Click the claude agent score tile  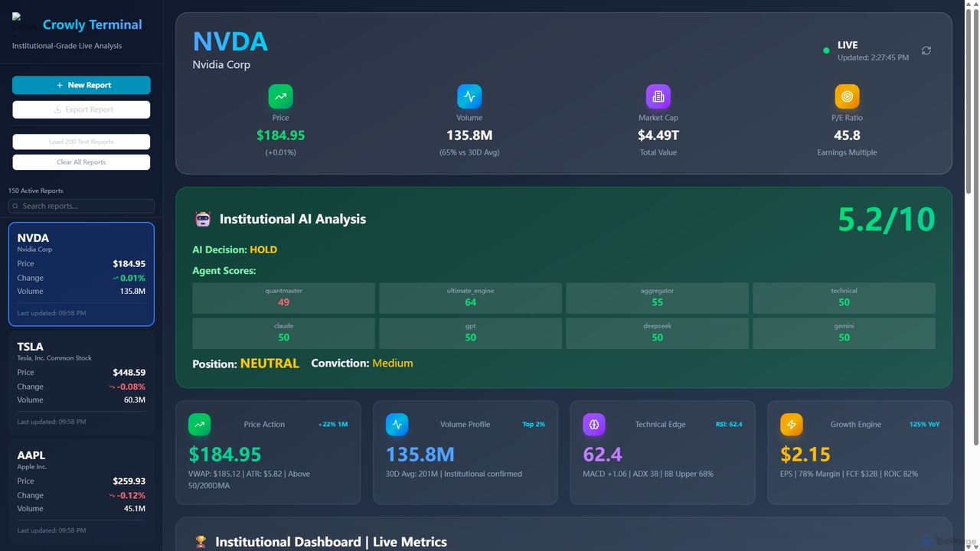coord(283,333)
